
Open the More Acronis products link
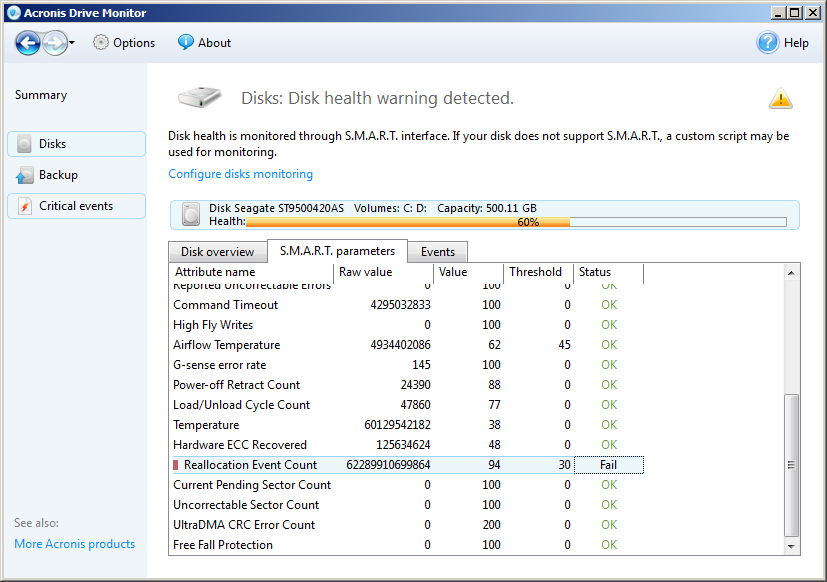pos(75,543)
